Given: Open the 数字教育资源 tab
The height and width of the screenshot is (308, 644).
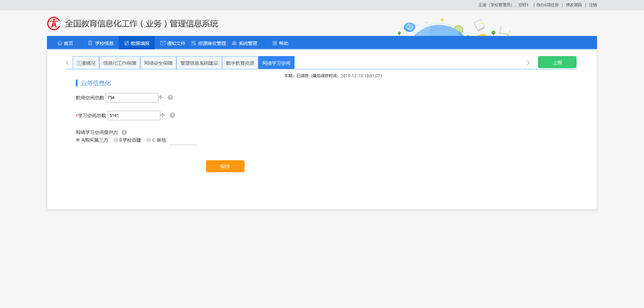Looking at the screenshot, I should click(240, 62).
